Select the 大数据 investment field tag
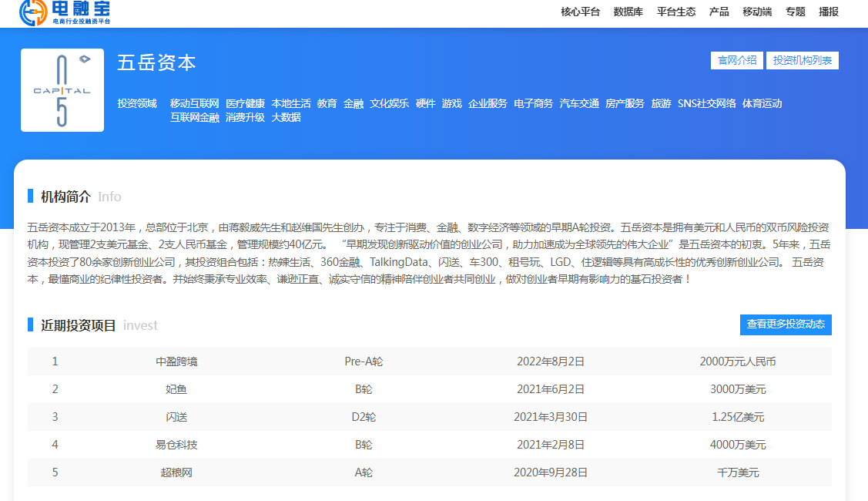 coord(287,117)
